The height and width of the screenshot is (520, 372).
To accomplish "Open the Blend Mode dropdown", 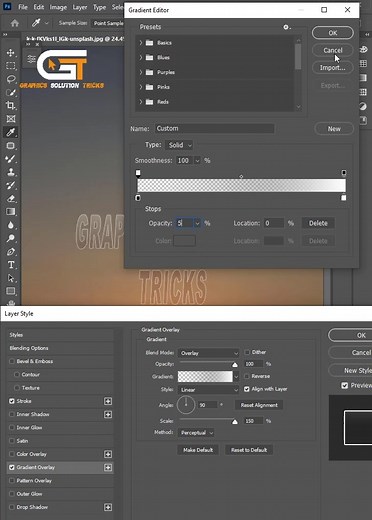I will click(x=208, y=353).
